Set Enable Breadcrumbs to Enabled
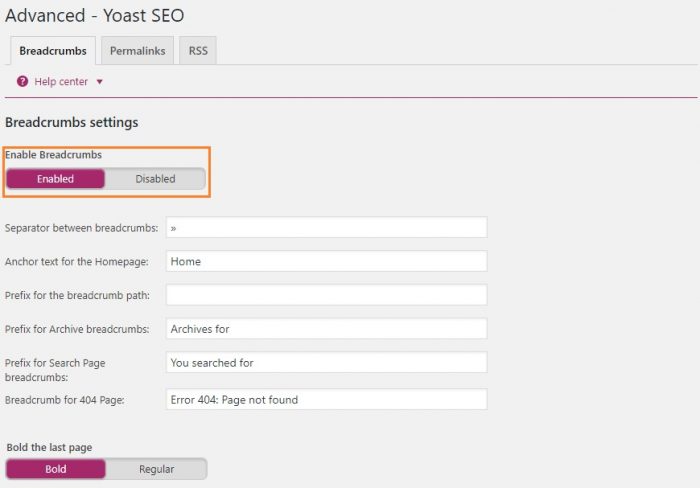Viewport: 700px width, 488px height. coord(55,179)
